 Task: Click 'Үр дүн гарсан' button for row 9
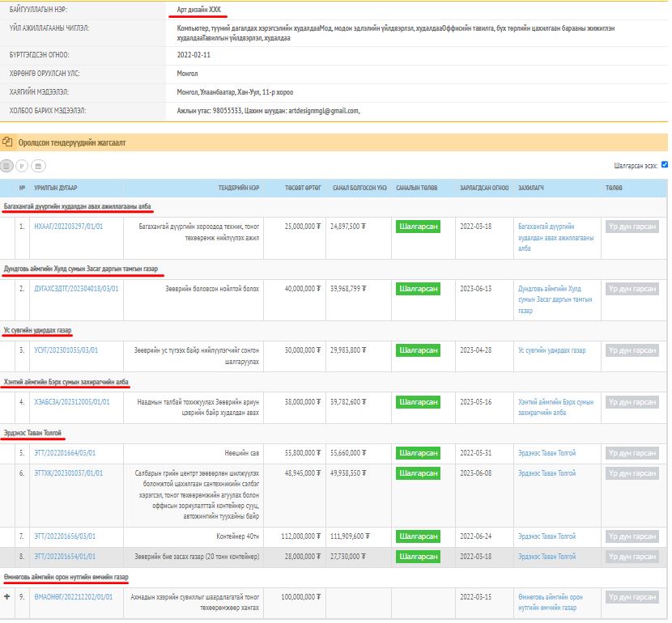click(632, 597)
